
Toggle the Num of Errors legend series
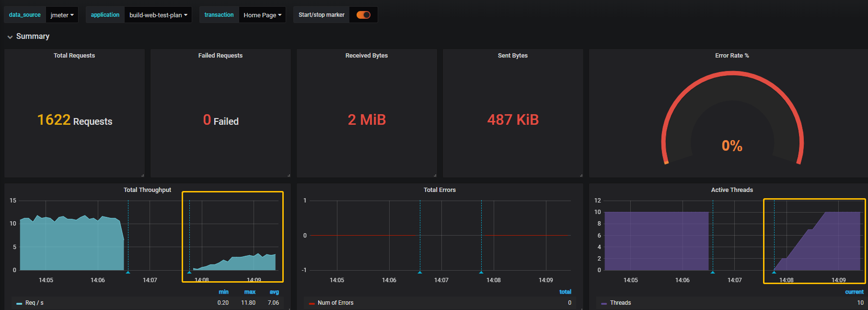(x=336, y=303)
